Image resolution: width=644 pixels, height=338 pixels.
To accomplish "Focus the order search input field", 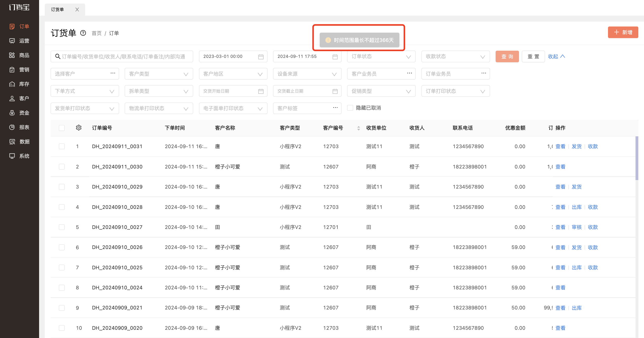I will [122, 57].
